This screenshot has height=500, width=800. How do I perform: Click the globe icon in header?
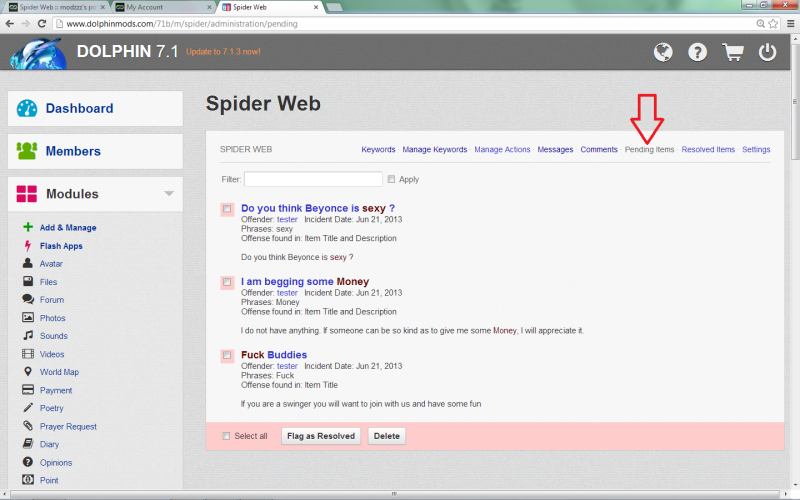[x=662, y=52]
